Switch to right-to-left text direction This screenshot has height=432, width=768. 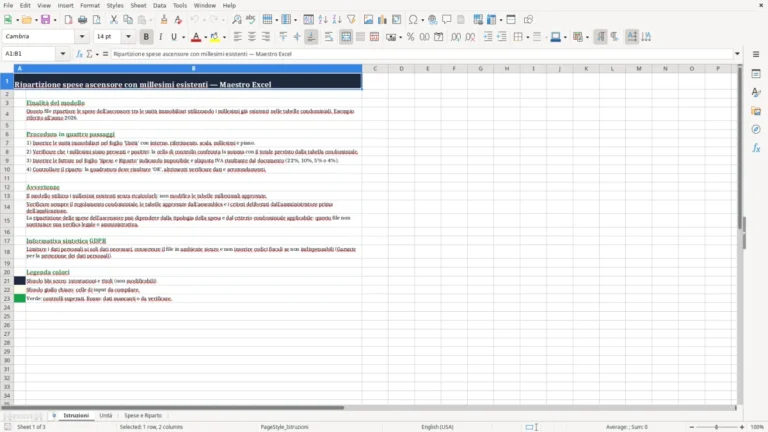click(614, 37)
